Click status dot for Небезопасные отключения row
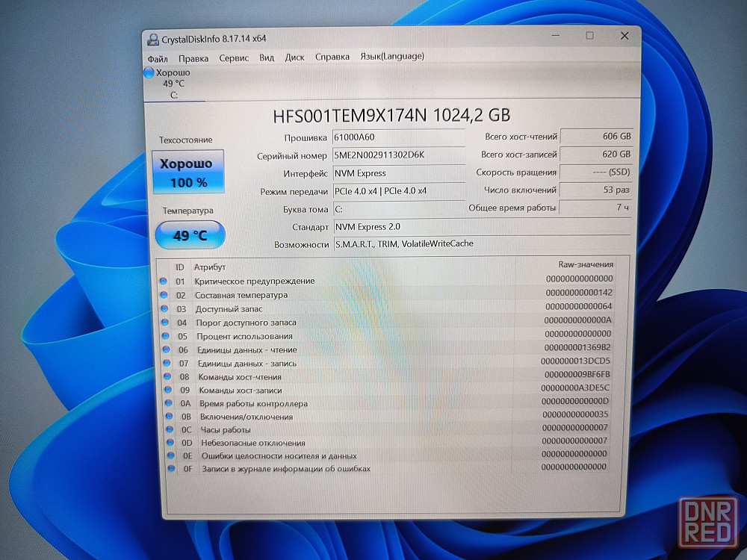 pyautogui.click(x=170, y=442)
